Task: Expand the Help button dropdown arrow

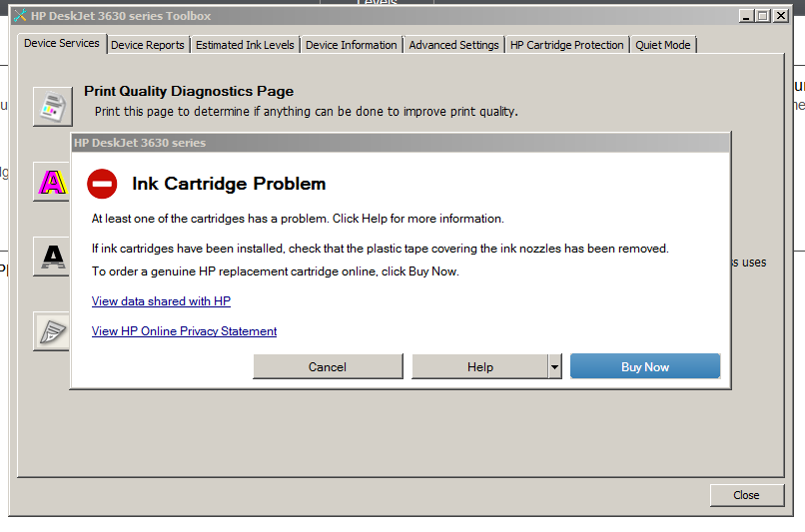Action: point(554,366)
